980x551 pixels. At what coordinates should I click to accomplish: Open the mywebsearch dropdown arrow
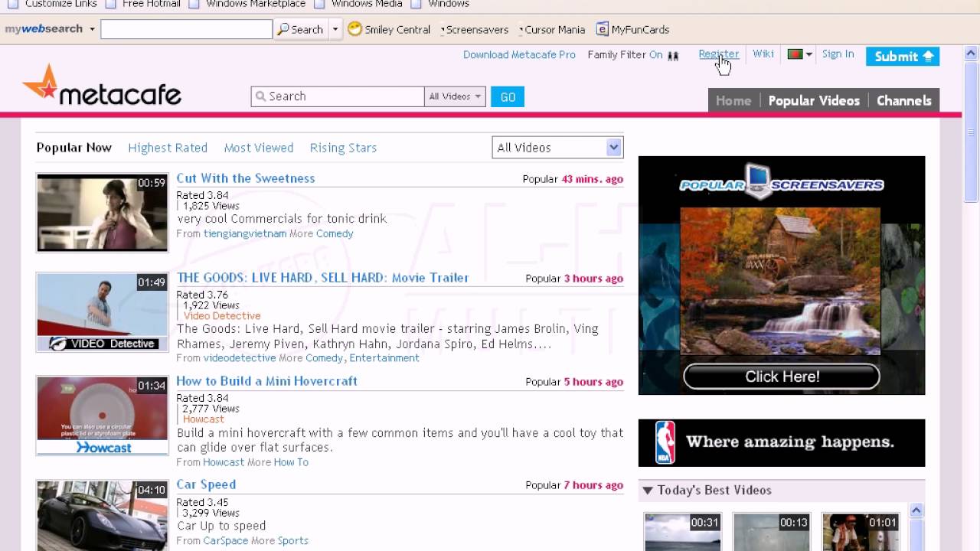point(92,29)
